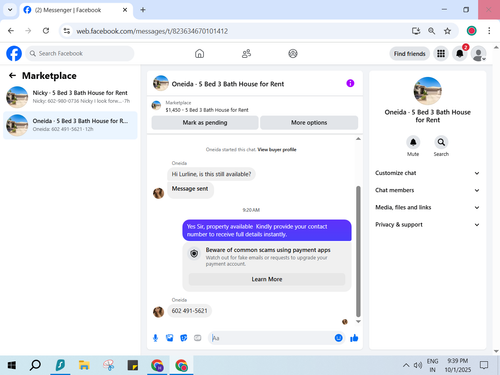Open a new browser tab
Screen dimensions: 500x375
[x=143, y=10]
